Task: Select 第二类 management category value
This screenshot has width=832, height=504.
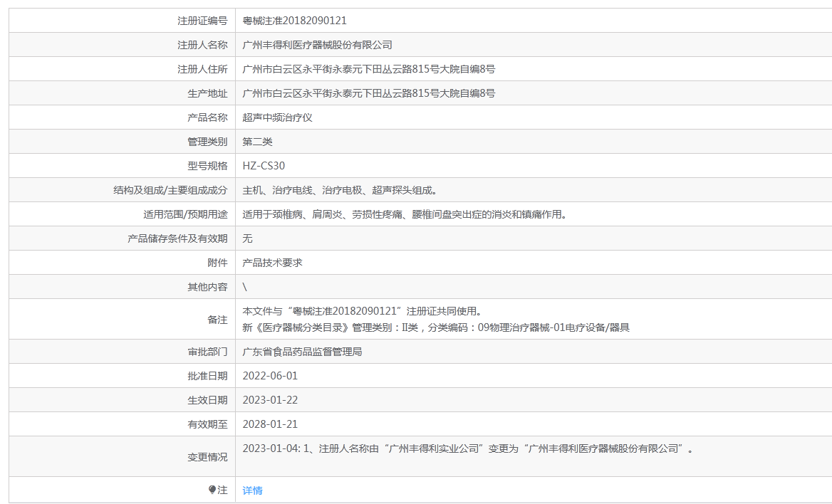Action: pyautogui.click(x=257, y=142)
